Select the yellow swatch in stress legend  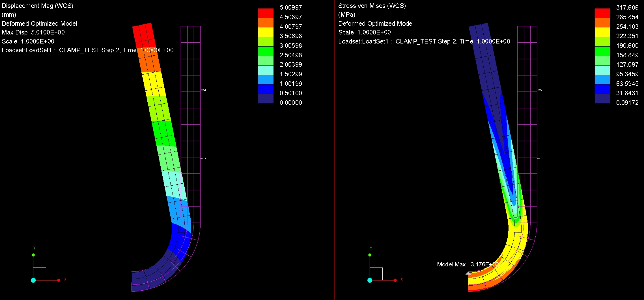[602, 32]
